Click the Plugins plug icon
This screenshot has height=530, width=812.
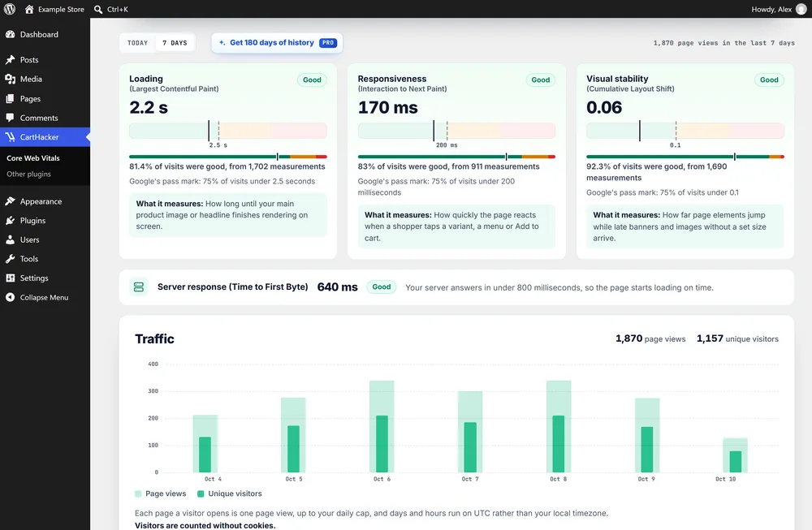[x=10, y=221]
